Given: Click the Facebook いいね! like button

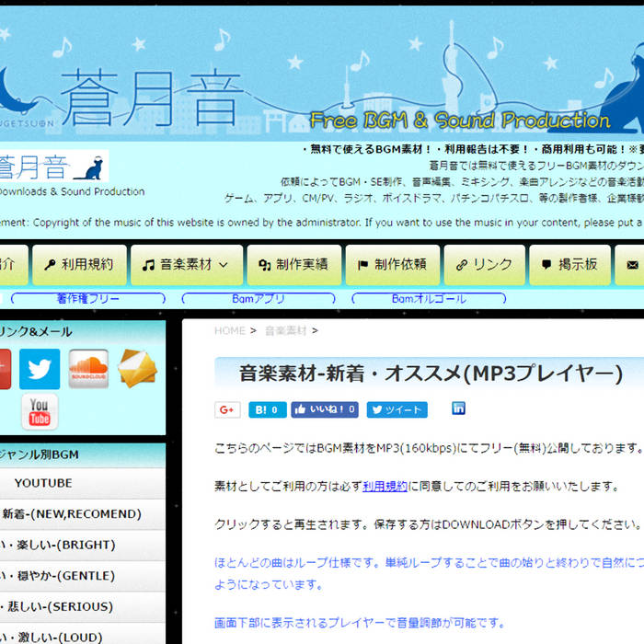Looking at the screenshot, I should (325, 409).
